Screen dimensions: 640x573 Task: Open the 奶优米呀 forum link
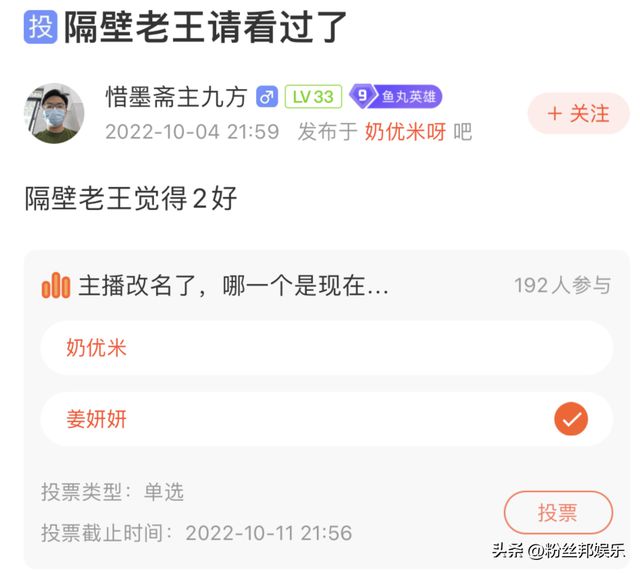(405, 132)
